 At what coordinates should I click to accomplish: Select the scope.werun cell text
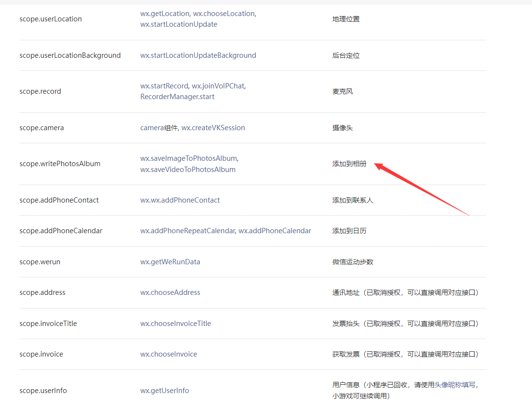40,262
